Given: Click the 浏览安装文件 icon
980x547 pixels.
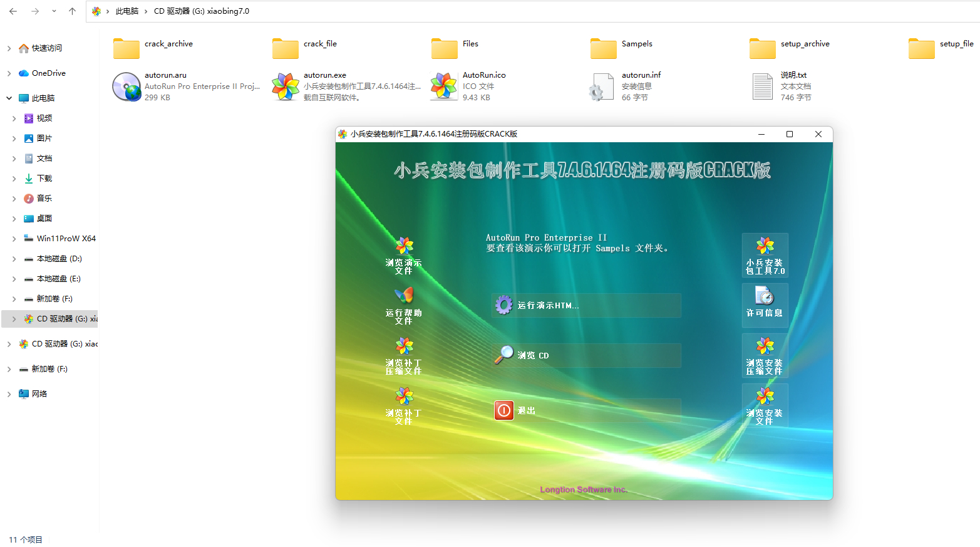Looking at the screenshot, I should pyautogui.click(x=765, y=405).
